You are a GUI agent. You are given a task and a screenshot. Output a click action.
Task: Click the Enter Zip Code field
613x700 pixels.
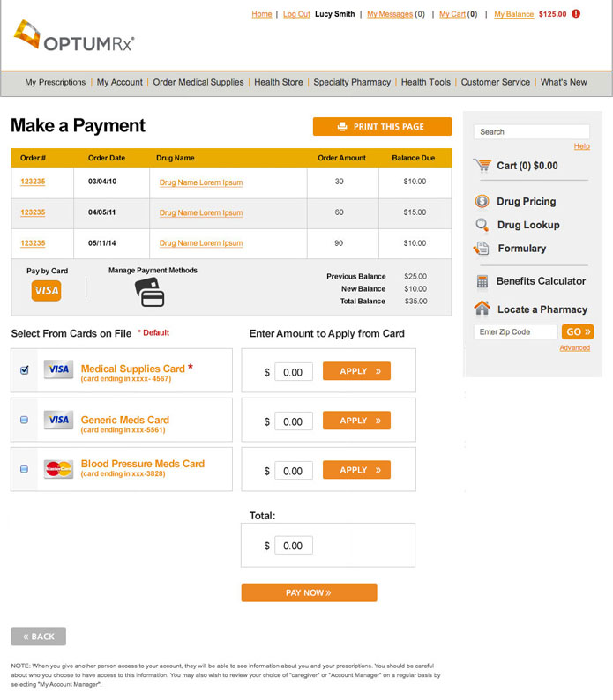pyautogui.click(x=515, y=332)
